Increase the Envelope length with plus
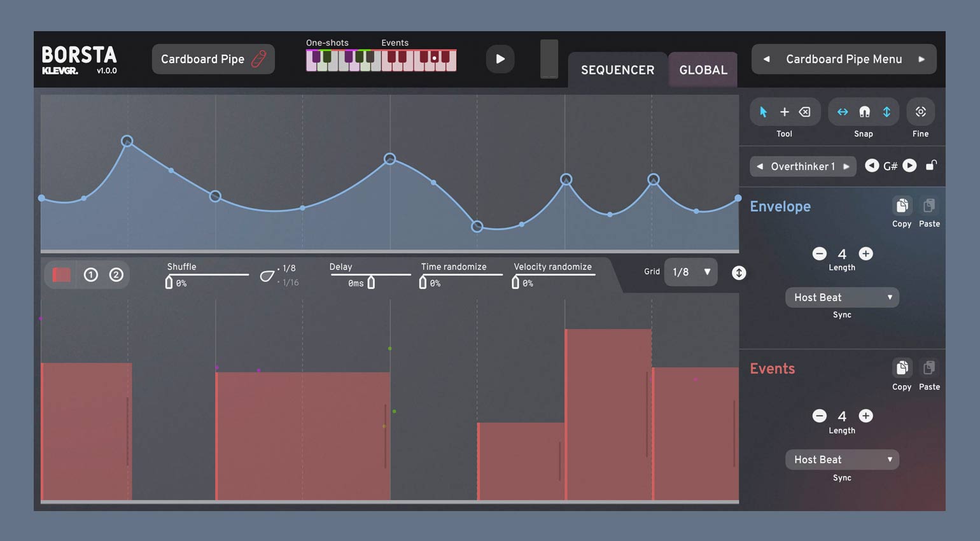Viewport: 980px width, 541px height. click(865, 253)
